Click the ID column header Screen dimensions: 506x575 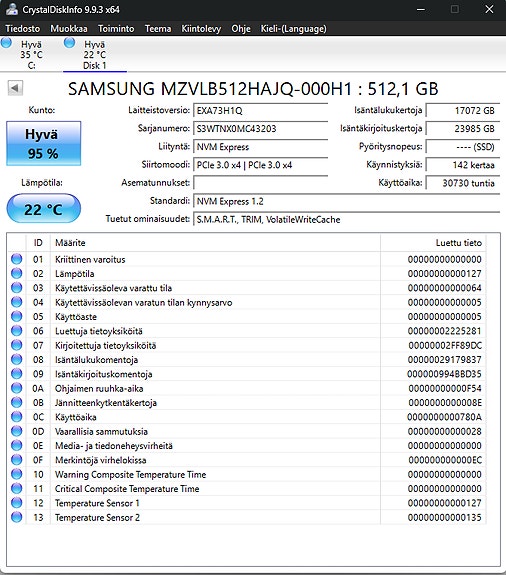[38, 243]
